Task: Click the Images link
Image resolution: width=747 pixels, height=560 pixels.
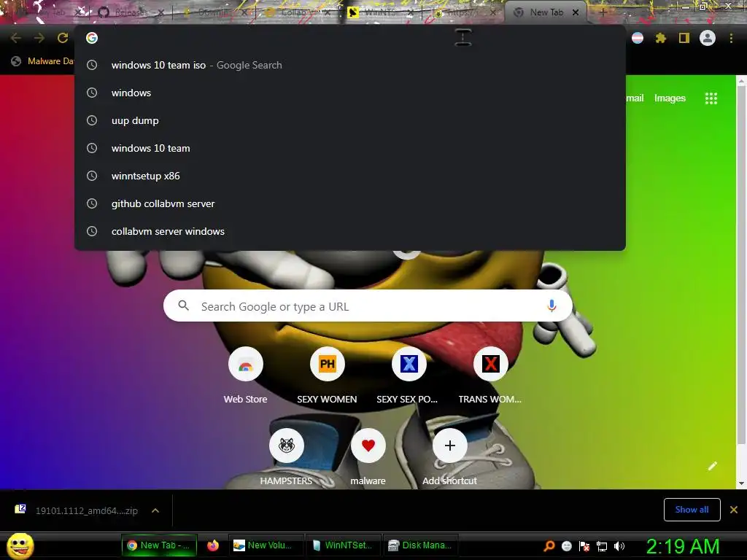Action: [670, 98]
